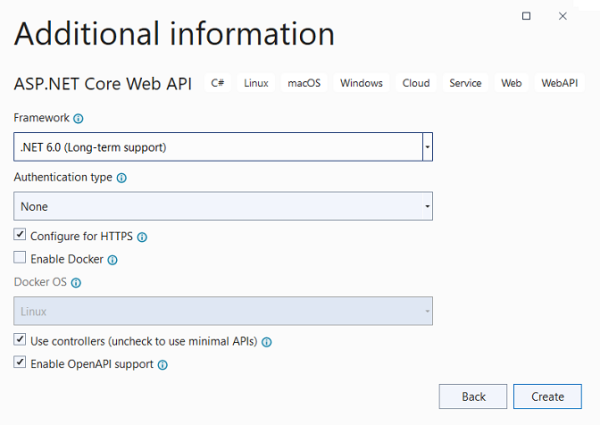Screen dimensions: 600x425
Task: Click the info icon next to Framework
Action: point(79,118)
